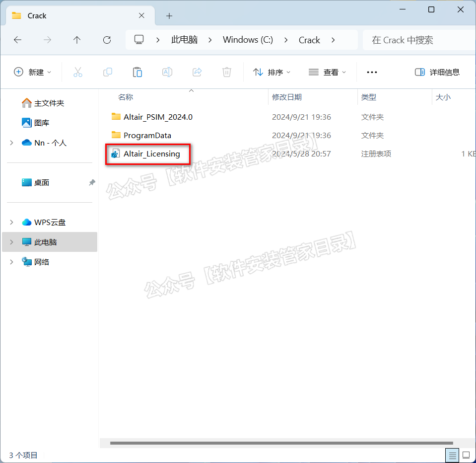The image size is (476, 463).
Task: Click the Paste clipboard icon
Action: [137, 73]
